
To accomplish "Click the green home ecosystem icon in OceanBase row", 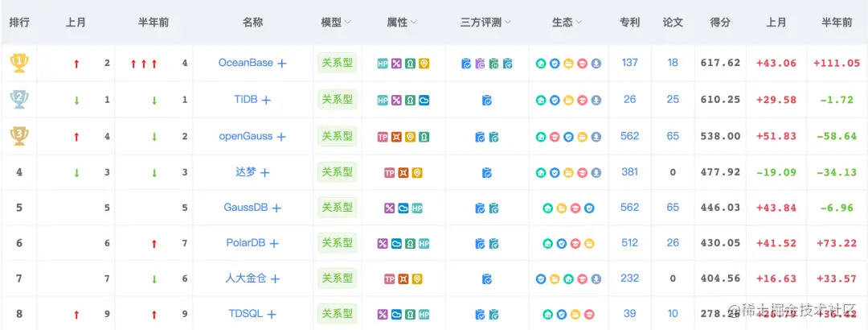I will [541, 64].
